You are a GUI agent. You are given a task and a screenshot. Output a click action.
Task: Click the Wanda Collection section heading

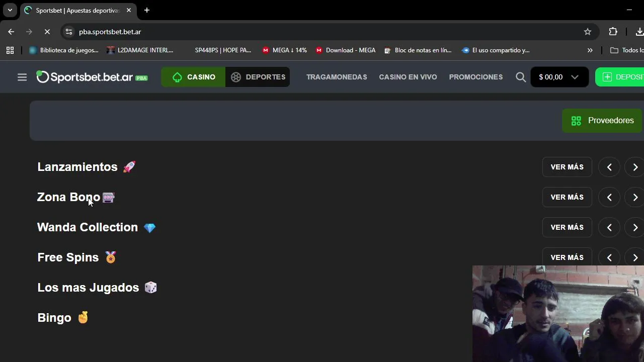[97, 227]
